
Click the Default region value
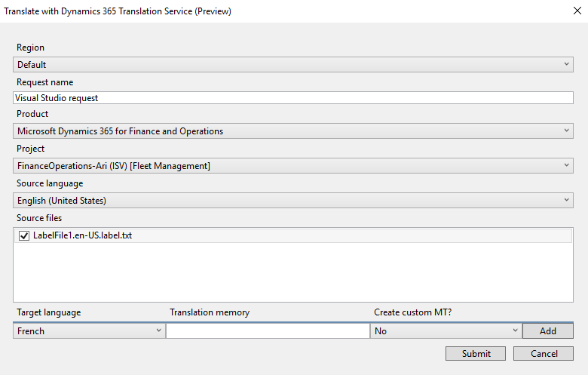click(32, 65)
